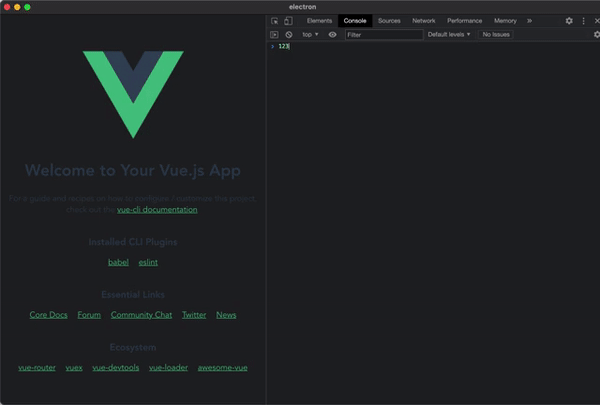The width and height of the screenshot is (600, 405).
Task: Open the babel plugin link
Action: coord(118,262)
